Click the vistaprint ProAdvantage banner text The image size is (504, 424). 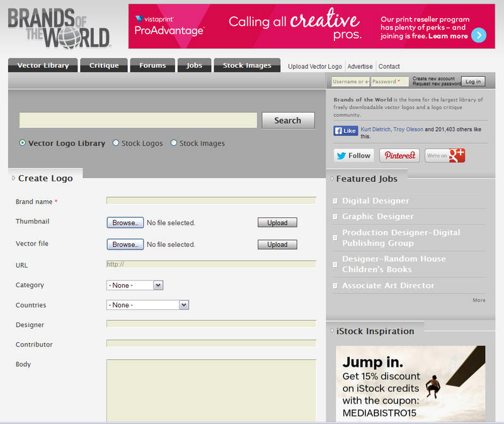click(x=169, y=26)
